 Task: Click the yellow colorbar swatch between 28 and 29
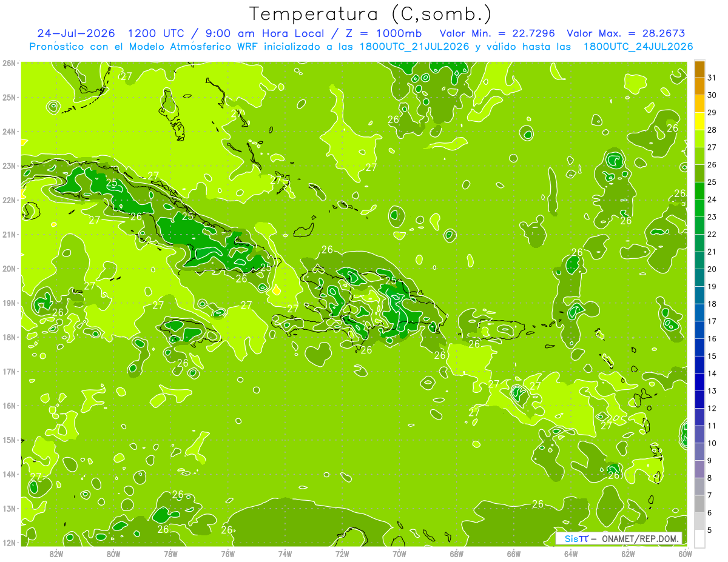click(699, 121)
